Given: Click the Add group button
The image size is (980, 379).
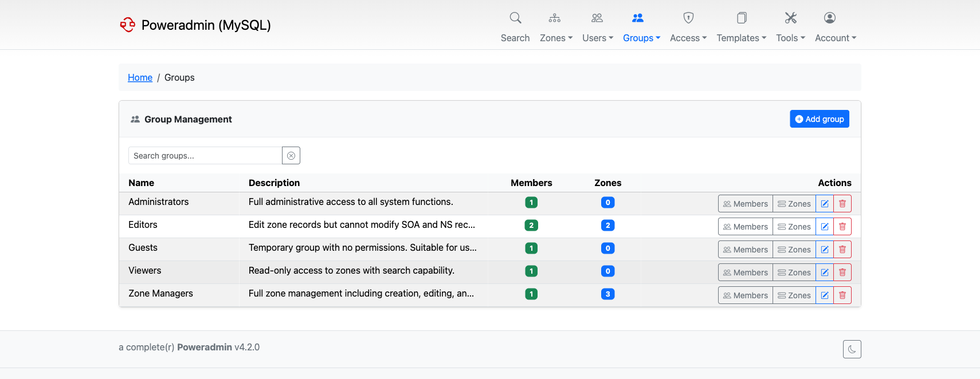Looking at the screenshot, I should click(819, 119).
